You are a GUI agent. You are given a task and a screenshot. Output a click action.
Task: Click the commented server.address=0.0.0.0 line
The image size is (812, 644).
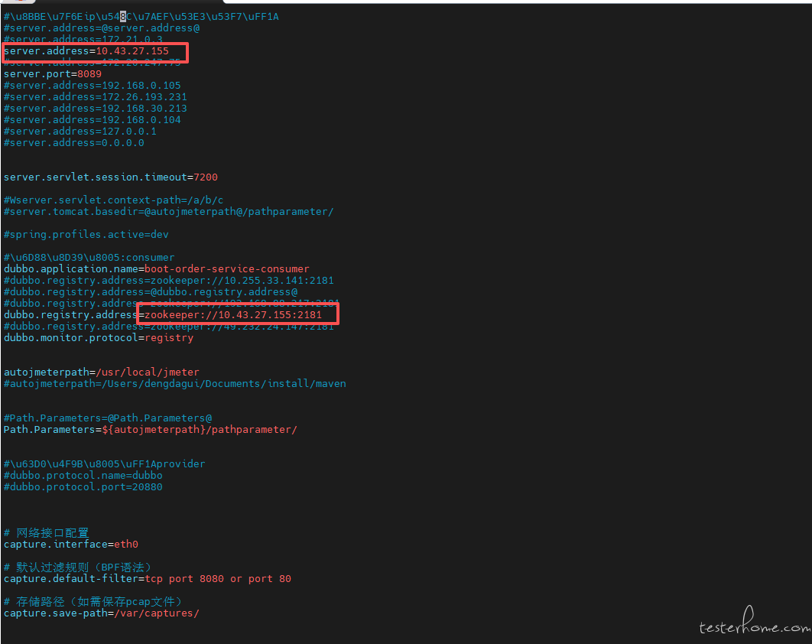[73, 143]
